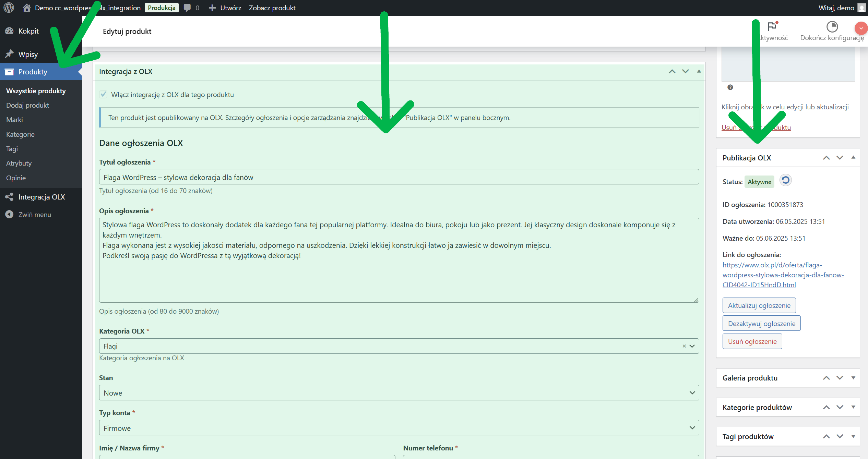This screenshot has height=459, width=868.
Task: Open Opinie submenu item
Action: [16, 178]
